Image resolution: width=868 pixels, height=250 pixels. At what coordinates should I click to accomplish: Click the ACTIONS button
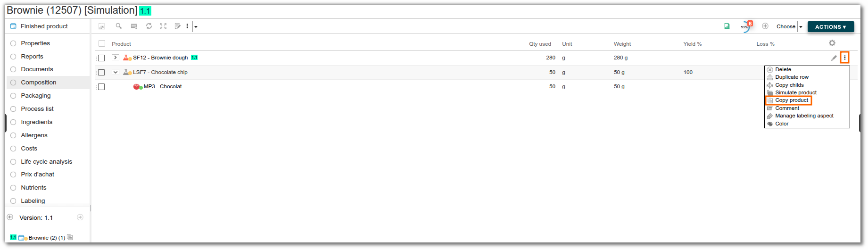831,27
